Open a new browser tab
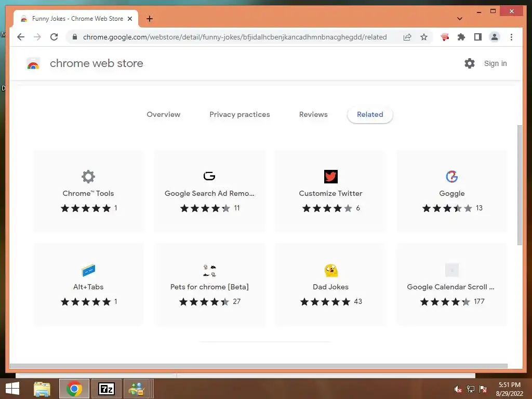This screenshot has width=532, height=399. pyautogui.click(x=150, y=19)
